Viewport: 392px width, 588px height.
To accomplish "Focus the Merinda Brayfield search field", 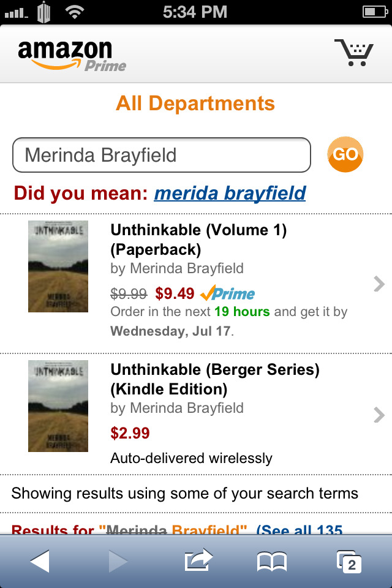I will coord(162,155).
